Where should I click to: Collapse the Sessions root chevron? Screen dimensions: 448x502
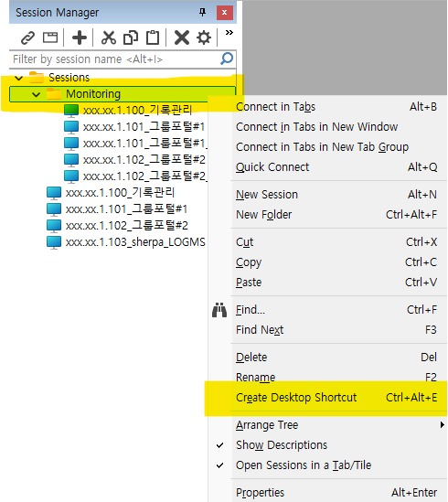click(19, 78)
